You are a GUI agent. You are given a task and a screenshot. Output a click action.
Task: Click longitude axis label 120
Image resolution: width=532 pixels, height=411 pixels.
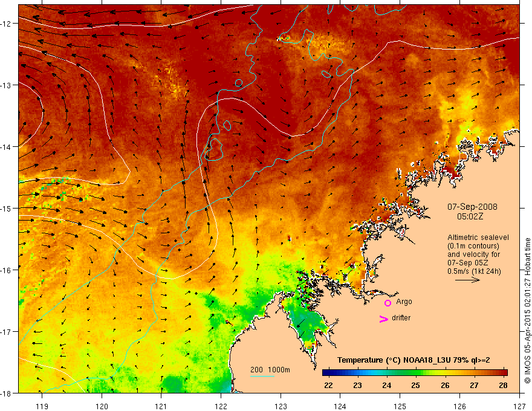102,406
